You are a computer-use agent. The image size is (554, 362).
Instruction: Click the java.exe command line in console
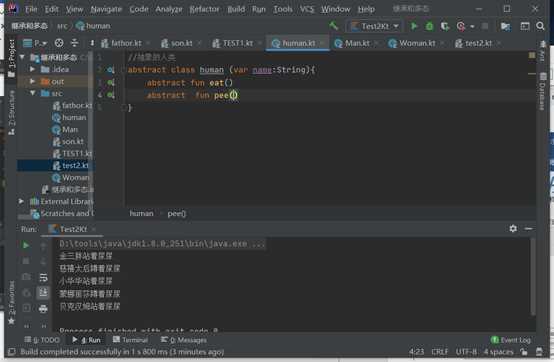coord(162,244)
